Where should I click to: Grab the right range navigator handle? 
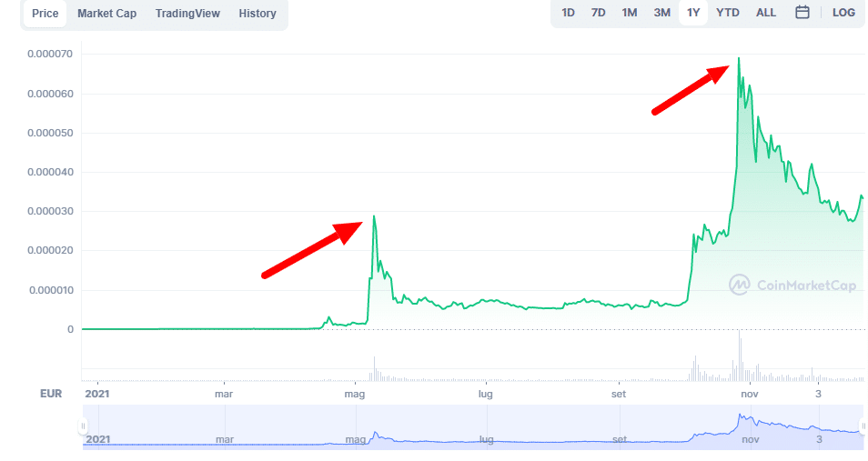pos(863,426)
